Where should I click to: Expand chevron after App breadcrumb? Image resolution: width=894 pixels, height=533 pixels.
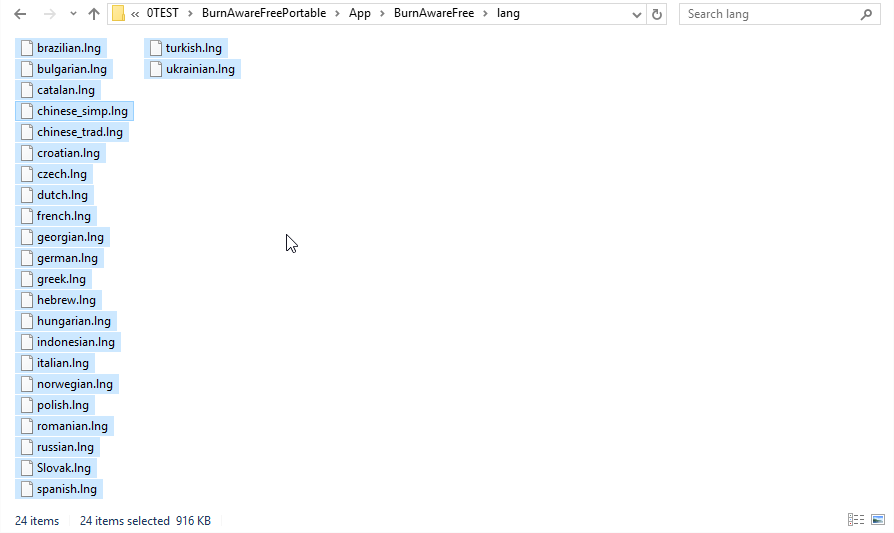pyautogui.click(x=383, y=14)
